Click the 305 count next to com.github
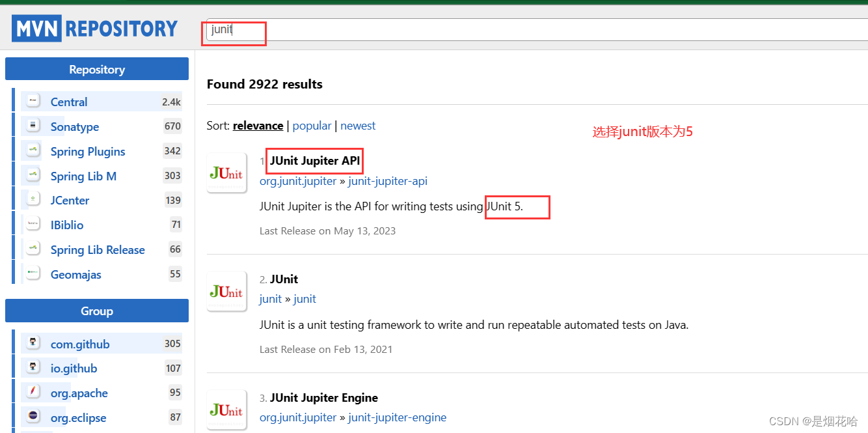 click(x=172, y=344)
